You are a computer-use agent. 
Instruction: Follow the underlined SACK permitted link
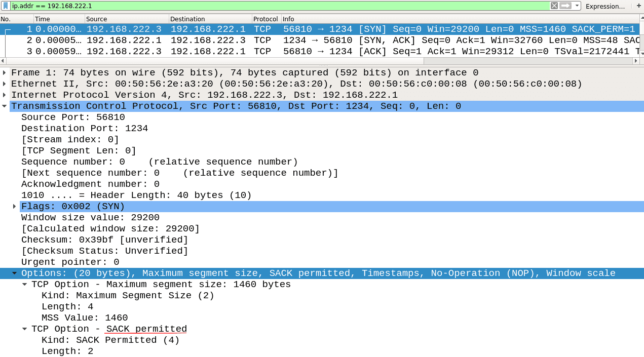[x=145, y=329]
